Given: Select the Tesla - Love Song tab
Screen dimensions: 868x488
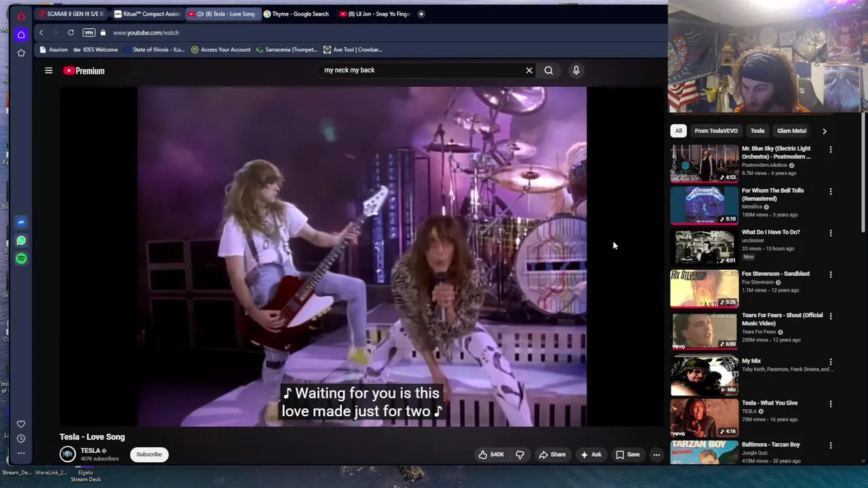Looking at the screenshot, I should [x=222, y=14].
